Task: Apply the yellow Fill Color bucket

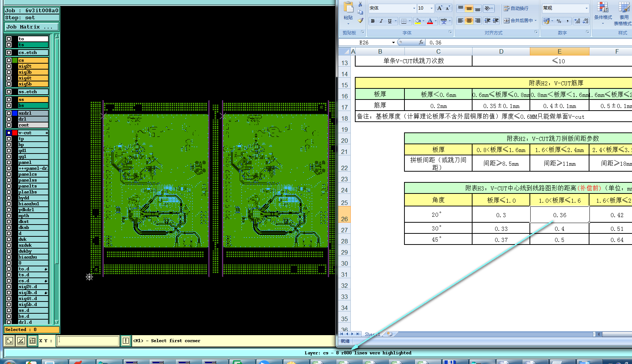Action: [x=418, y=21]
